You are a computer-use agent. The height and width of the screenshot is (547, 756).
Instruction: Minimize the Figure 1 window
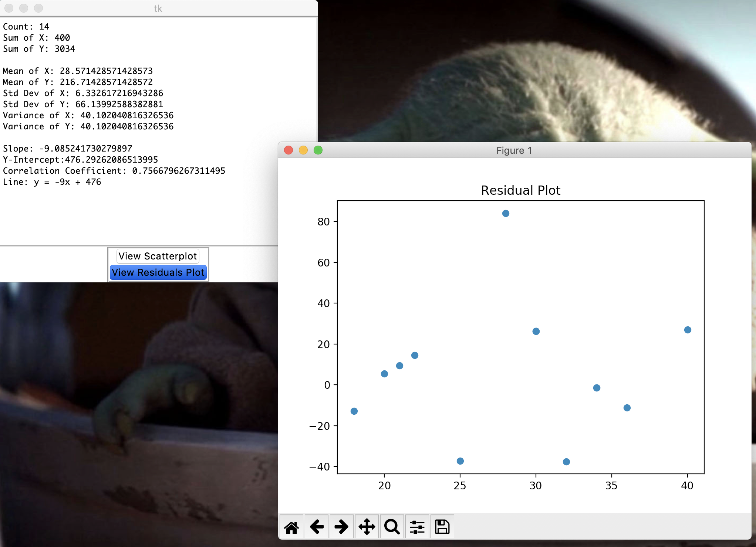[x=303, y=150]
